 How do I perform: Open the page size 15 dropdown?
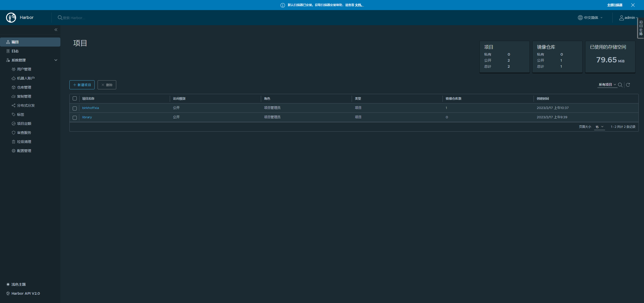coord(599,127)
